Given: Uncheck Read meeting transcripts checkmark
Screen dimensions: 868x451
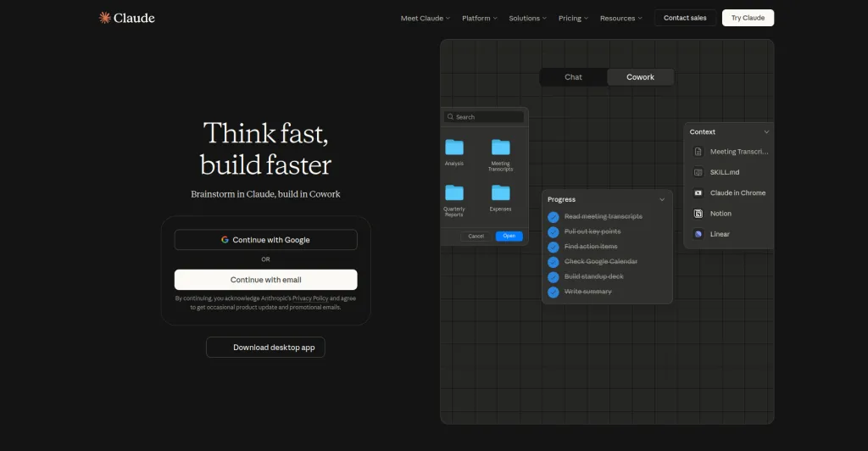Looking at the screenshot, I should (553, 217).
